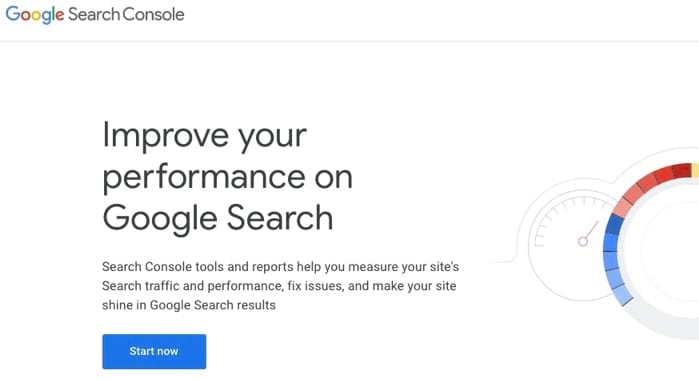Click the "shine in Google Search results" line
This screenshot has width=699, height=379.
point(189,305)
